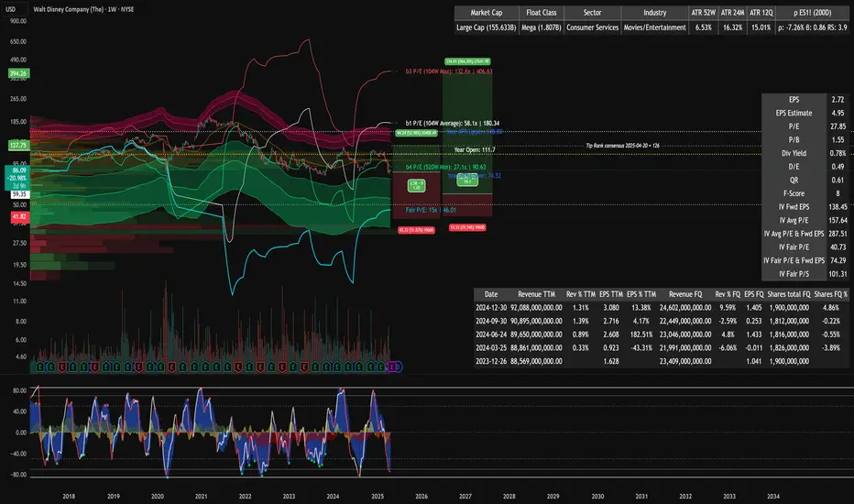854x504 pixels.
Task: Click the IV Fair P/S value 101.31
Action: 838,274
